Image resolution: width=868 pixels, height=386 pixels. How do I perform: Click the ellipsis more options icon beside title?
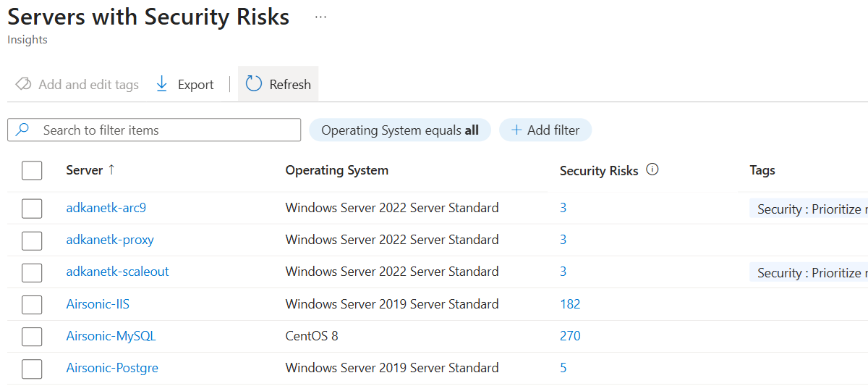point(320,17)
